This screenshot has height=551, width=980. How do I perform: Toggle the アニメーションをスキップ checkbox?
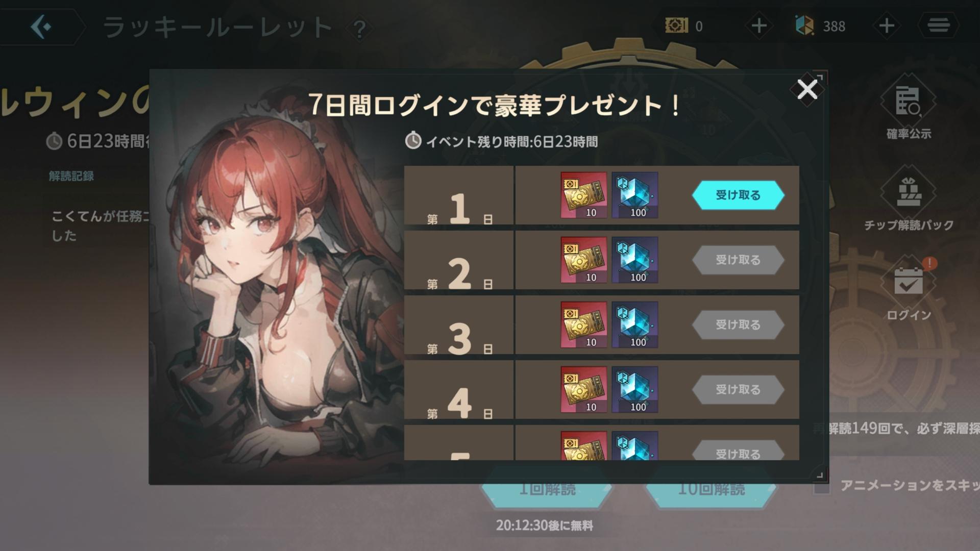[821, 486]
